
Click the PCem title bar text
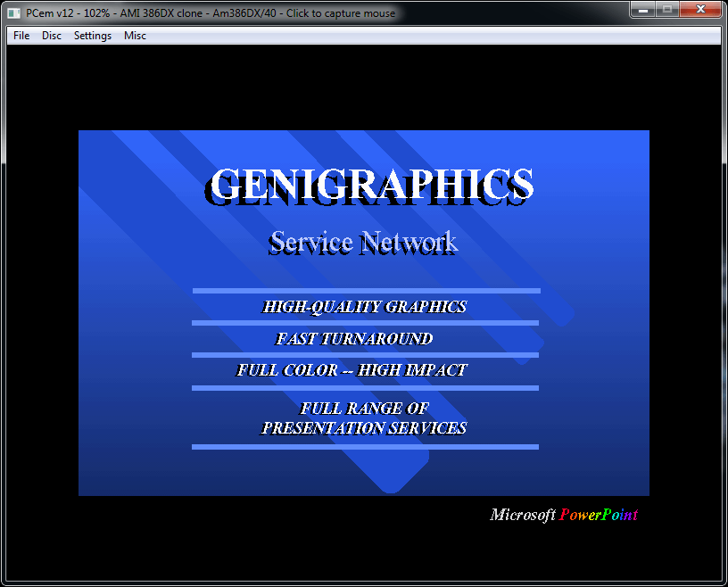[x=211, y=13]
